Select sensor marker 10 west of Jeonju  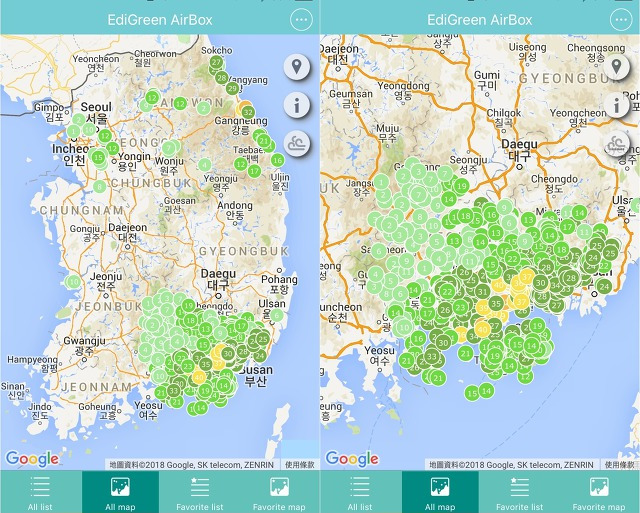click(73, 282)
